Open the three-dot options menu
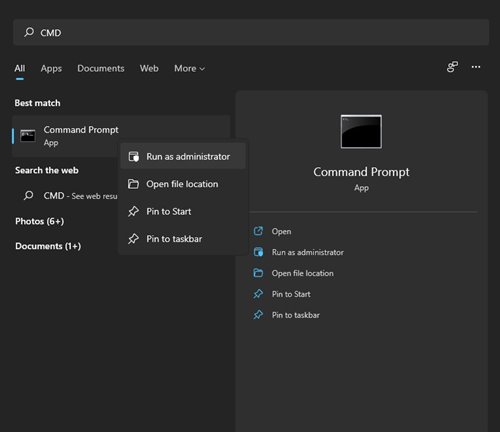500x432 pixels. pyautogui.click(x=476, y=67)
